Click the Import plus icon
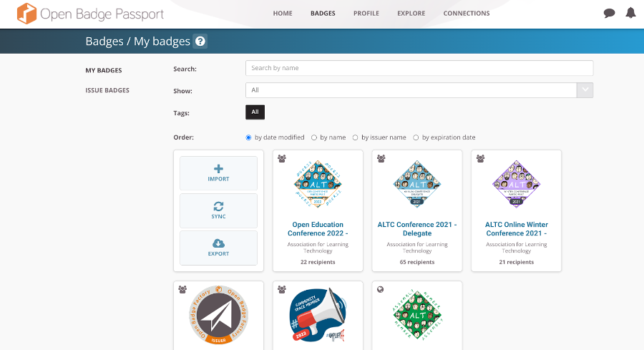Screen dimensions: 644x350 218,168
